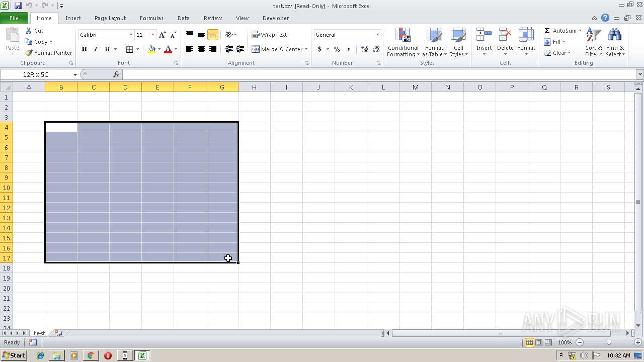The height and width of the screenshot is (362, 644).
Task: Apply Accounting dollar format
Action: pyautogui.click(x=319, y=49)
